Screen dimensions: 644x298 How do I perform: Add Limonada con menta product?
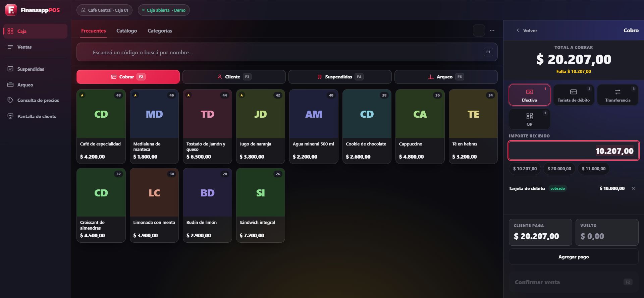154,205
